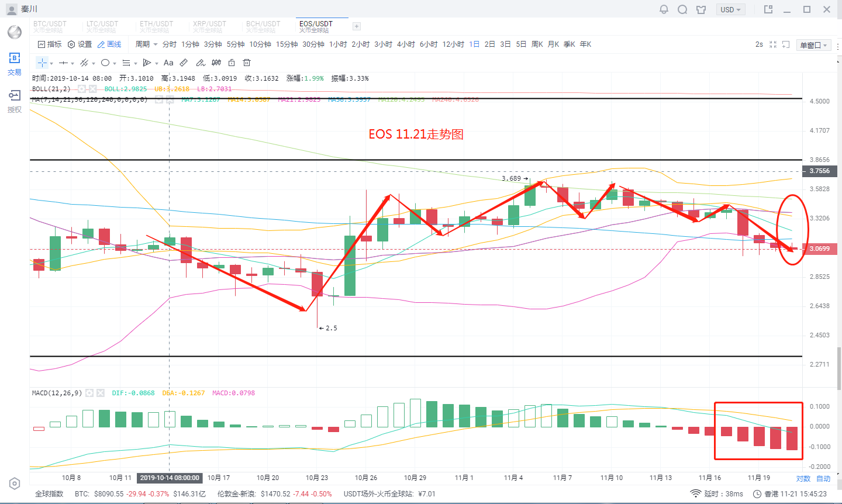Open 单窗口 window layout dropdown

(x=815, y=45)
